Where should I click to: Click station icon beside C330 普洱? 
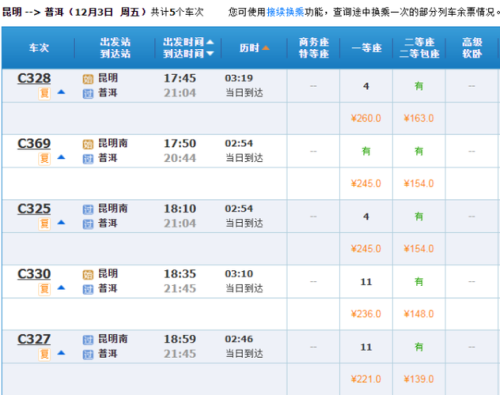(88, 290)
